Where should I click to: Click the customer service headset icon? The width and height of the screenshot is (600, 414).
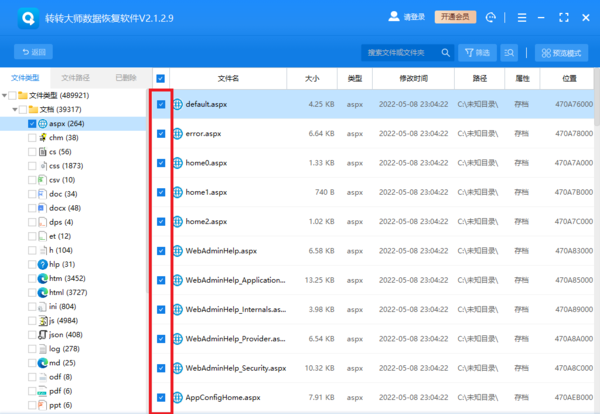click(491, 17)
